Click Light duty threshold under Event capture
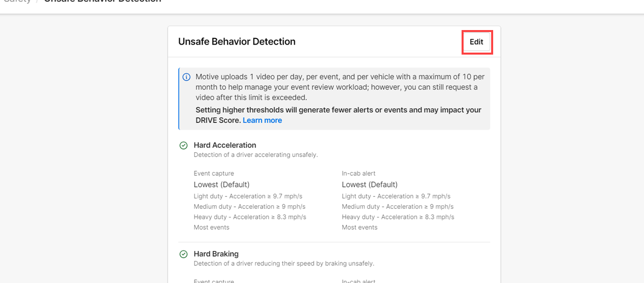Viewport: 644px width, 283px height. (248, 196)
